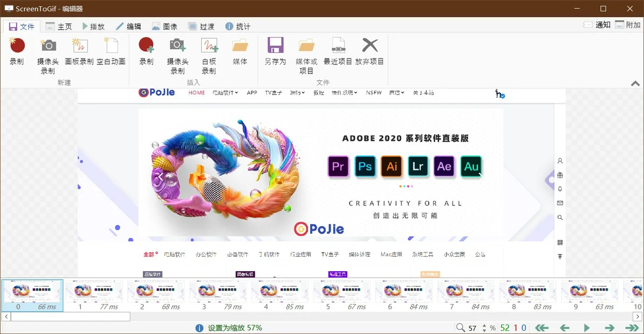The image size is (644, 334).
Task: Select frame 9 thumbnail (63 ms)
Action: 590,295
